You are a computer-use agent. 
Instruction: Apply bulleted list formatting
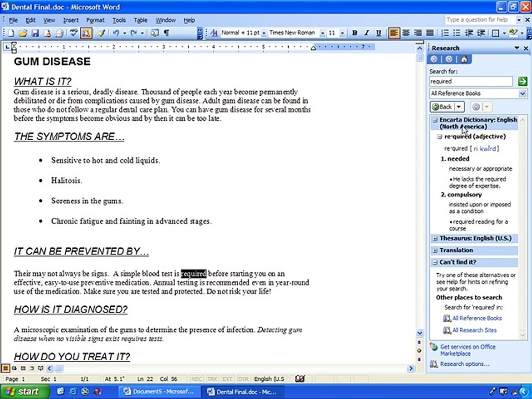457,33
